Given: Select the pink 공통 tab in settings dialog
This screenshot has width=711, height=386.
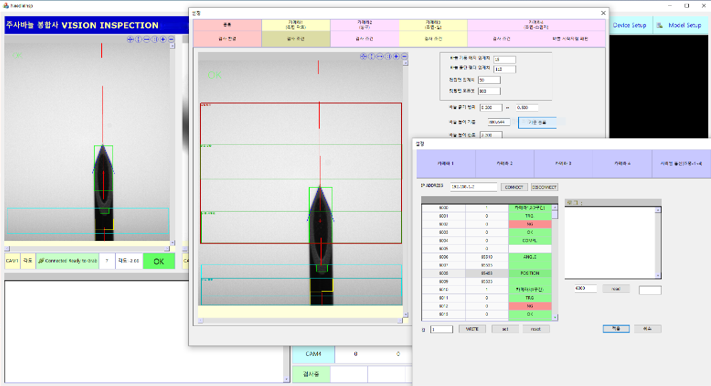Looking at the screenshot, I should 227,25.
